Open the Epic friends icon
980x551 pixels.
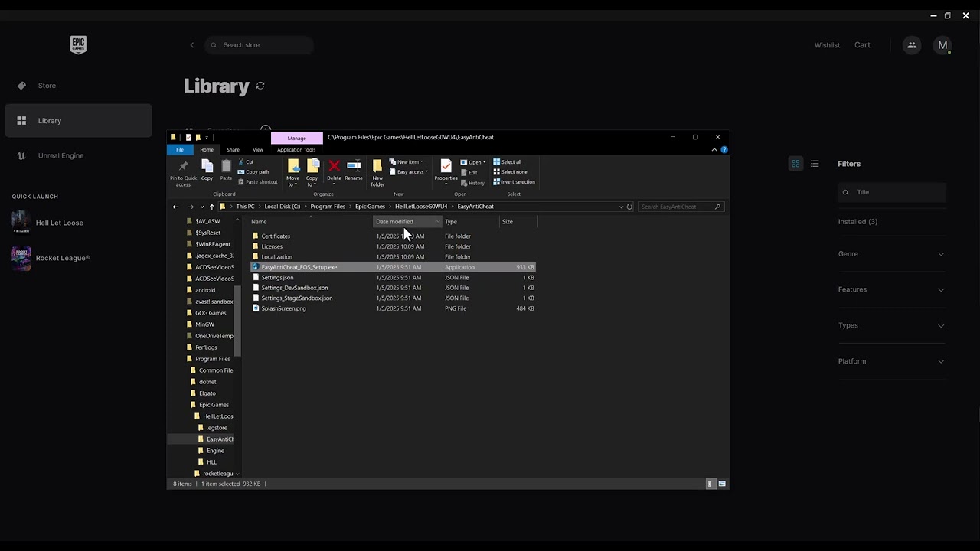pos(912,45)
